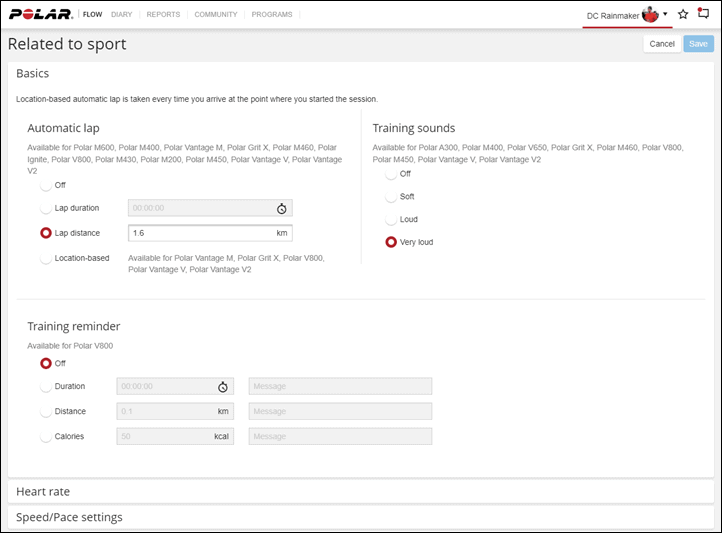Open the Programs tab
The height and width of the screenshot is (533, 722).
pyautogui.click(x=272, y=14)
